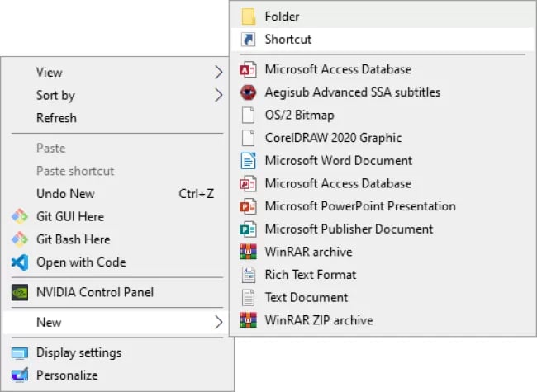Expand the Sort by submenu arrow
This screenshot has width=537, height=392.
click(x=218, y=95)
